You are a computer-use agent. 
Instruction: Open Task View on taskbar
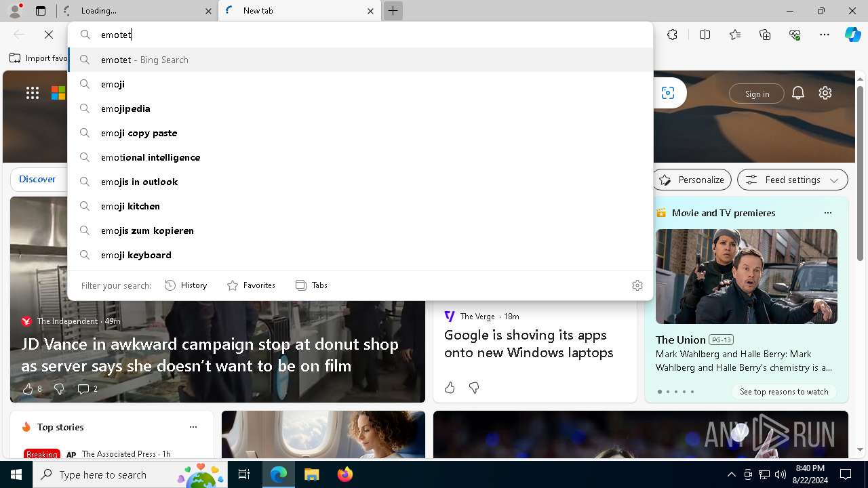pos(244,474)
